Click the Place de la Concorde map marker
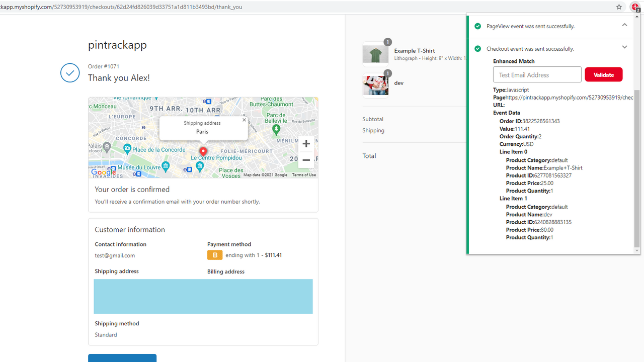The width and height of the screenshot is (644, 362). coord(127,149)
